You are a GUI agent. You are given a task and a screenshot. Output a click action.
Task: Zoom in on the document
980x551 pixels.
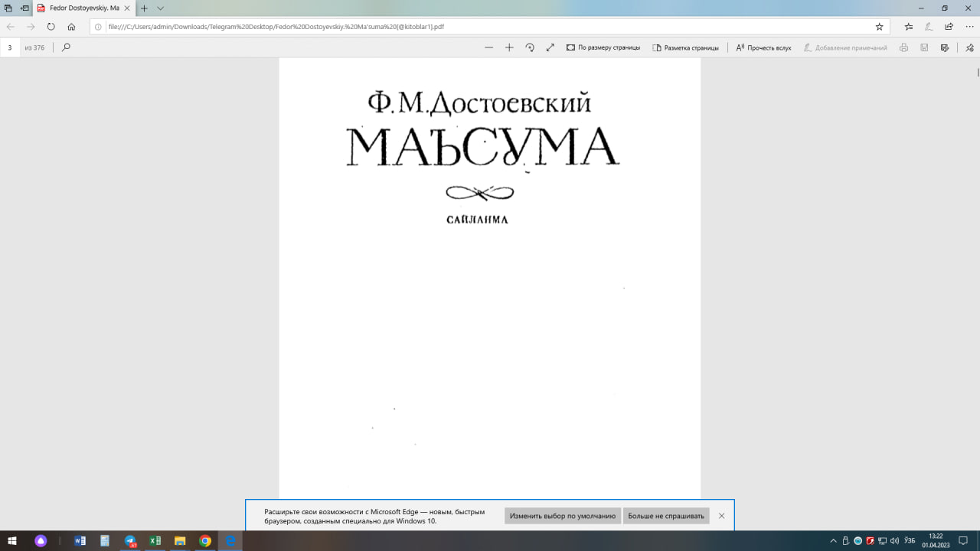pos(508,47)
